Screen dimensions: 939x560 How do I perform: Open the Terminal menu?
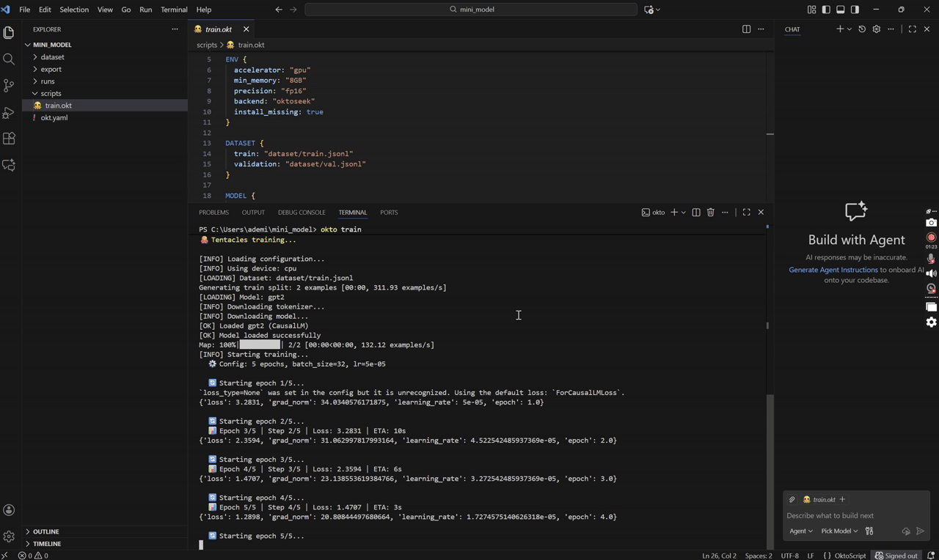173,10
